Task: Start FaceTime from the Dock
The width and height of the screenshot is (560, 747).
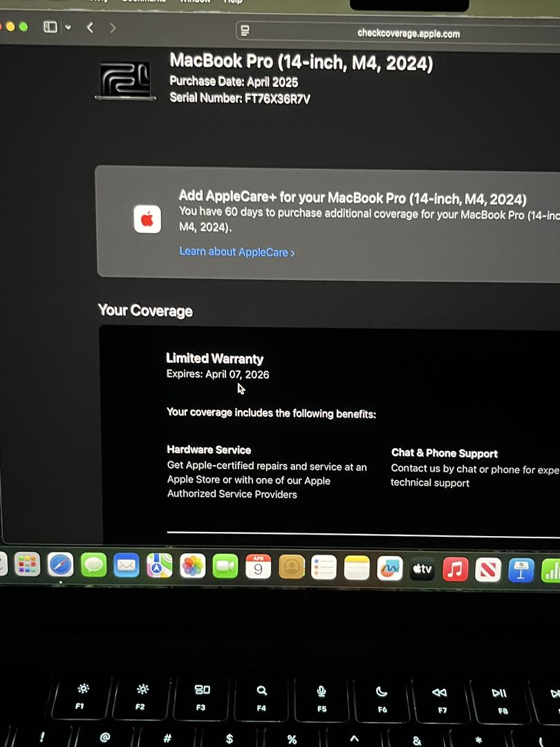Action: pos(225,566)
